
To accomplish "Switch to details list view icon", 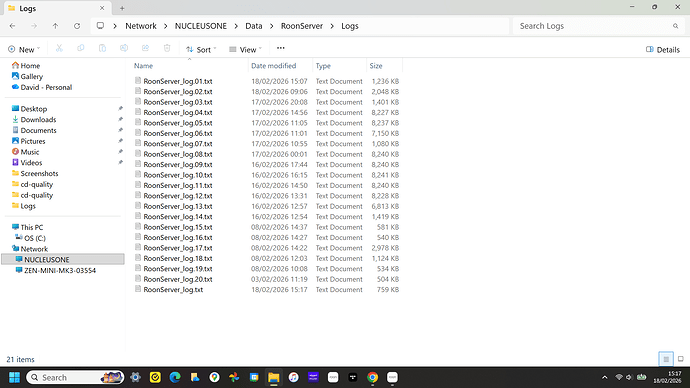I will tap(666, 359).
